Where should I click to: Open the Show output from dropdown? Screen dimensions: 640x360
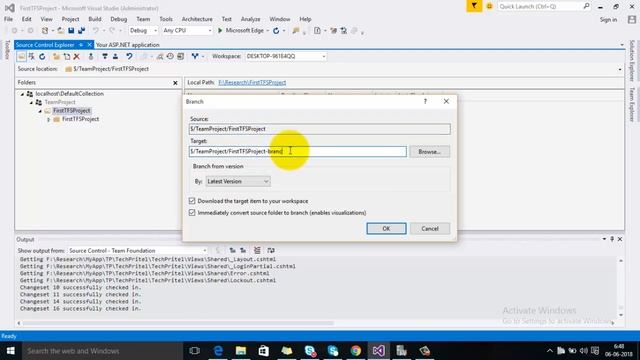pos(138,251)
